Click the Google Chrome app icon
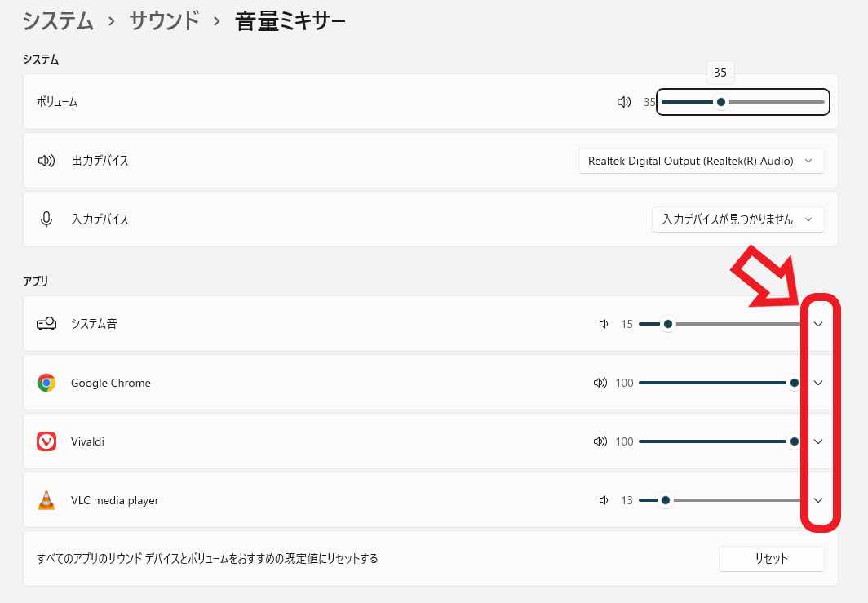 click(x=46, y=383)
